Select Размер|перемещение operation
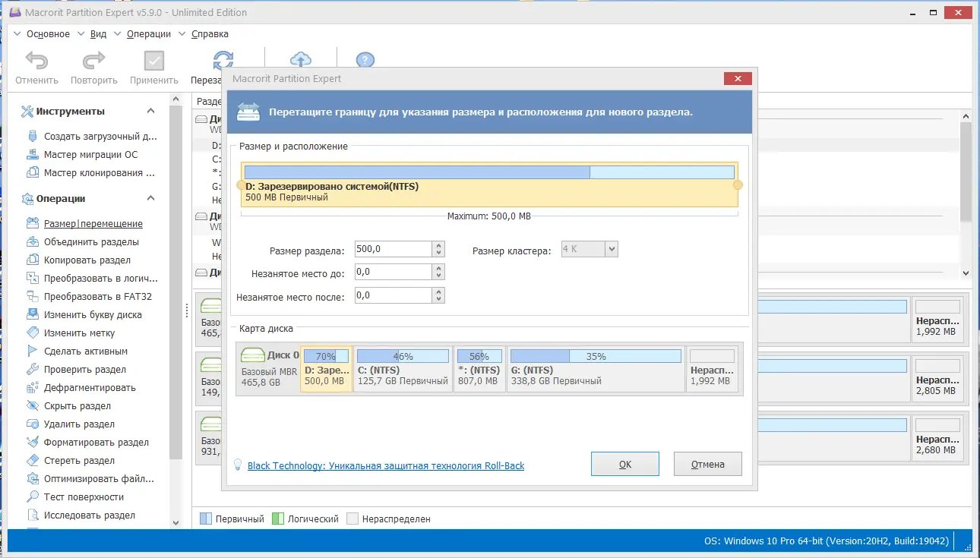The width and height of the screenshot is (980, 558). 84,224
